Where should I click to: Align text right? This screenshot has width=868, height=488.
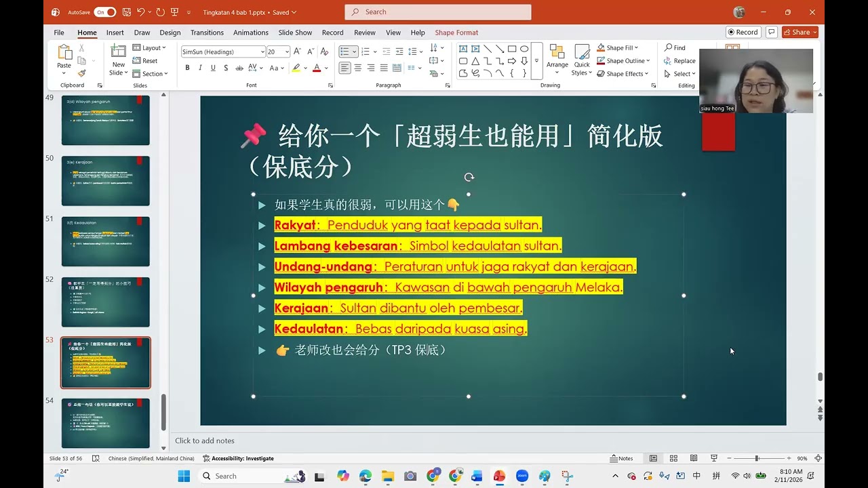pos(371,68)
